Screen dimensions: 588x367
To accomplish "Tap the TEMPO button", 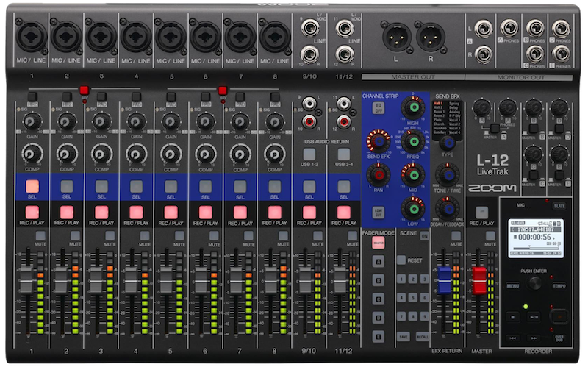I will (559, 286).
